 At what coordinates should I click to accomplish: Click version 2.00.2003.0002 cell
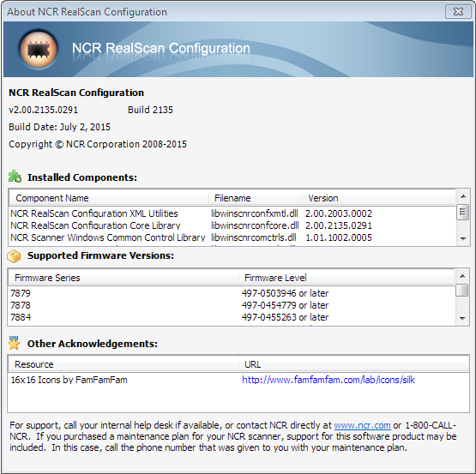click(x=339, y=213)
